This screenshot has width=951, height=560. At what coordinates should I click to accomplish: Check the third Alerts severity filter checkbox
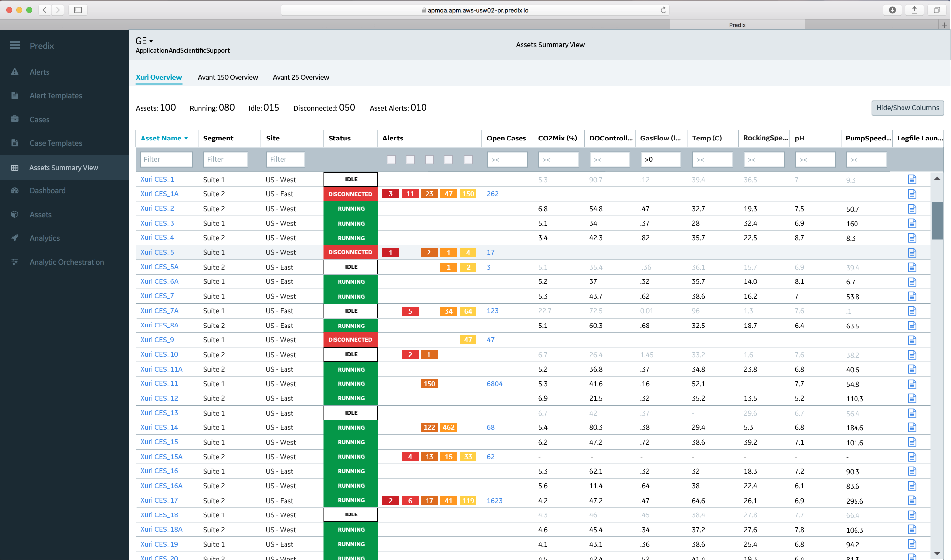tap(429, 159)
